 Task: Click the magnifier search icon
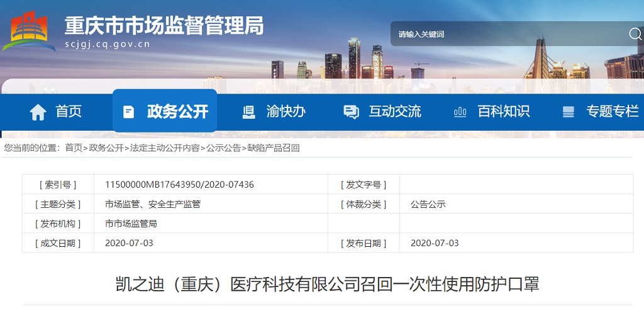[x=635, y=34]
